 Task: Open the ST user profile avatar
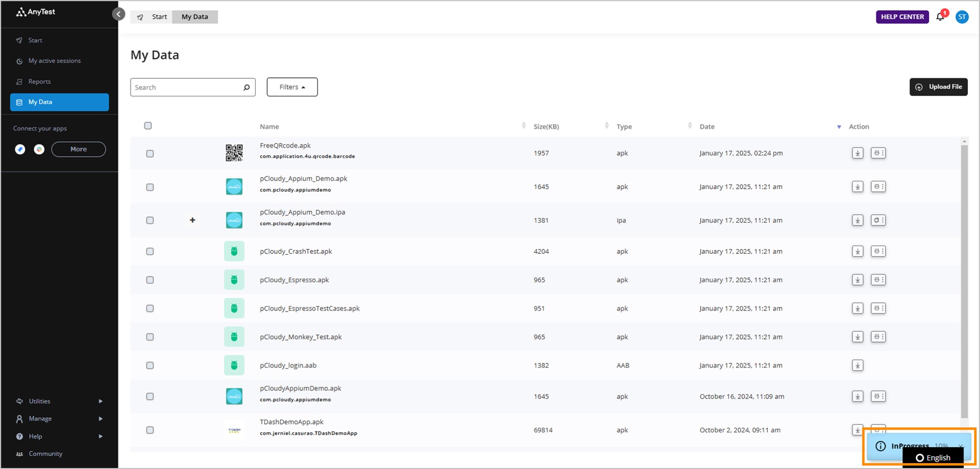pyautogui.click(x=962, y=17)
